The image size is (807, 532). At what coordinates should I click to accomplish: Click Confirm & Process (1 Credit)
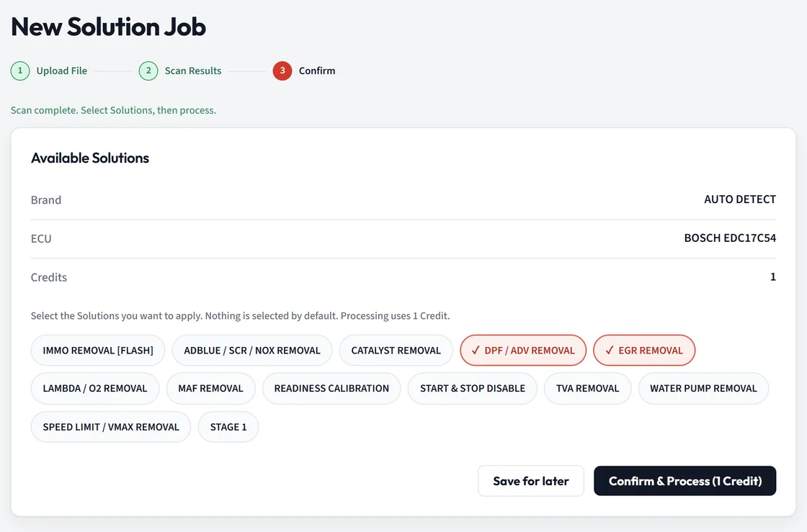pyautogui.click(x=685, y=481)
